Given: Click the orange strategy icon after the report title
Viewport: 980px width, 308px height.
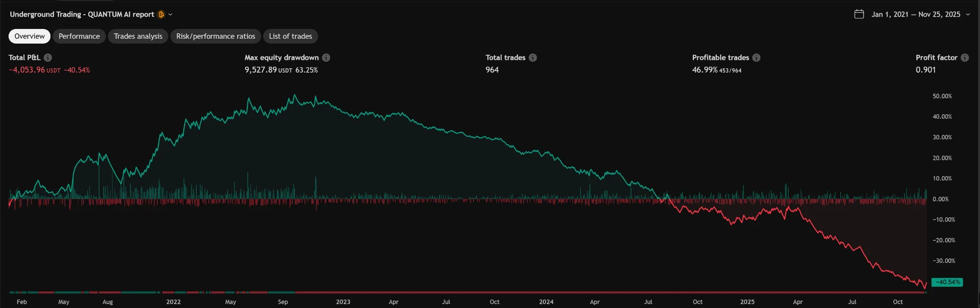Looking at the screenshot, I should click(x=161, y=14).
